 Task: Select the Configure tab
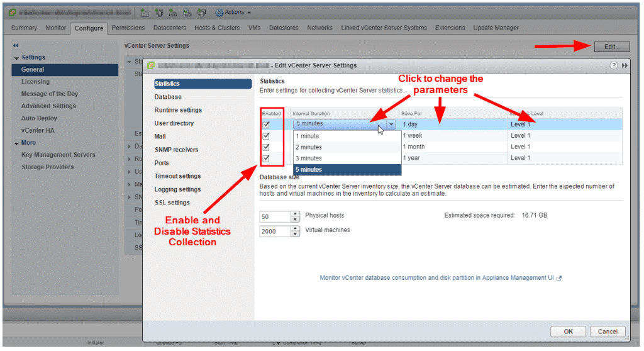89,28
